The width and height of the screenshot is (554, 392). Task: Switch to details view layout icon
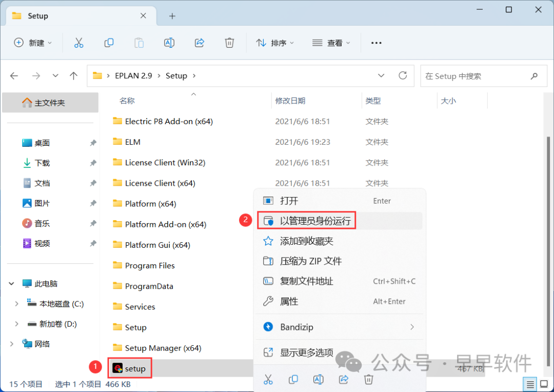529,384
